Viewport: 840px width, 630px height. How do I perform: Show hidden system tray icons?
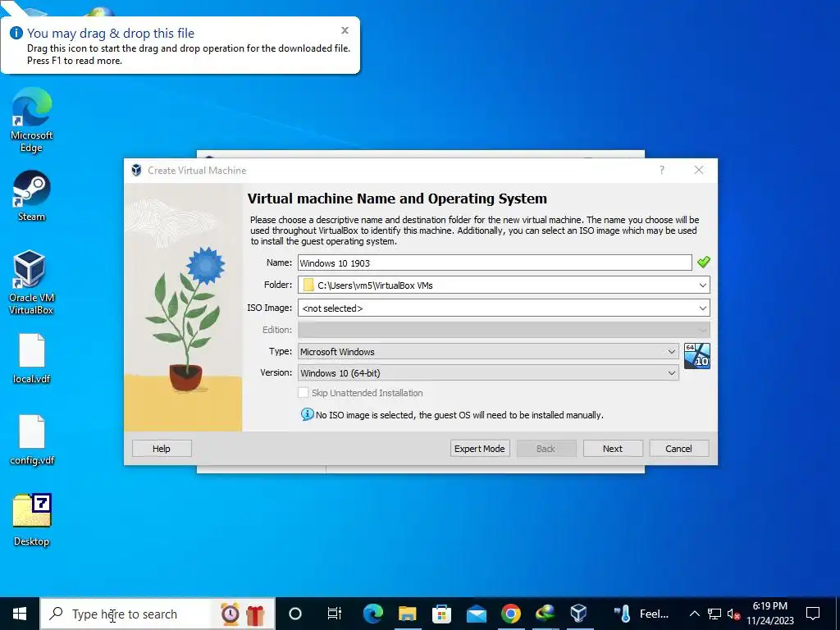[694, 614]
